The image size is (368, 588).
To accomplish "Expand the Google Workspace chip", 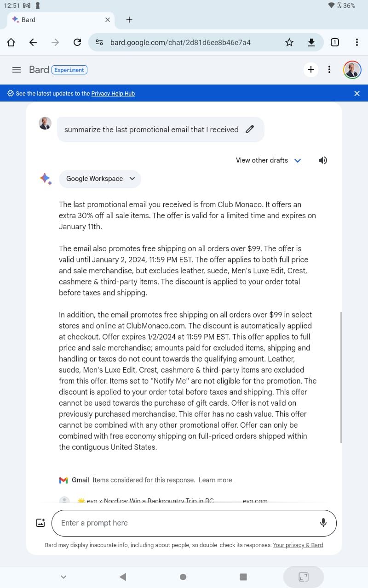I will (100, 179).
